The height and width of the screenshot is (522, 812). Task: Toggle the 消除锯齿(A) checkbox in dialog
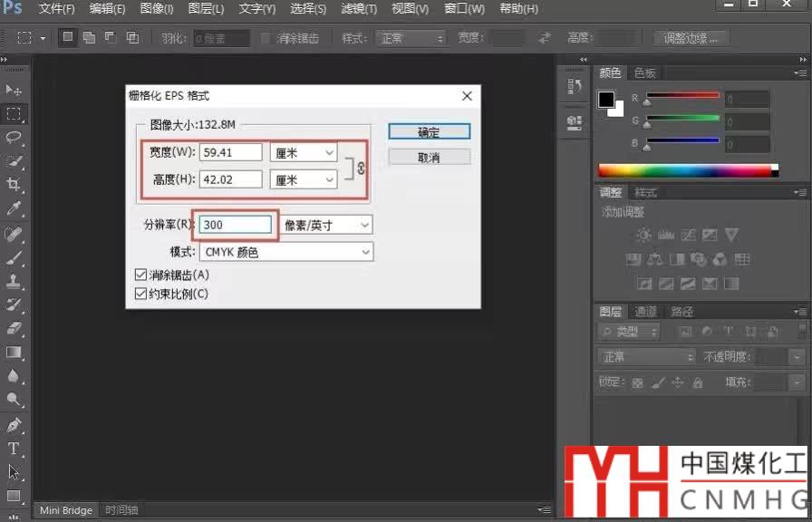(x=140, y=275)
